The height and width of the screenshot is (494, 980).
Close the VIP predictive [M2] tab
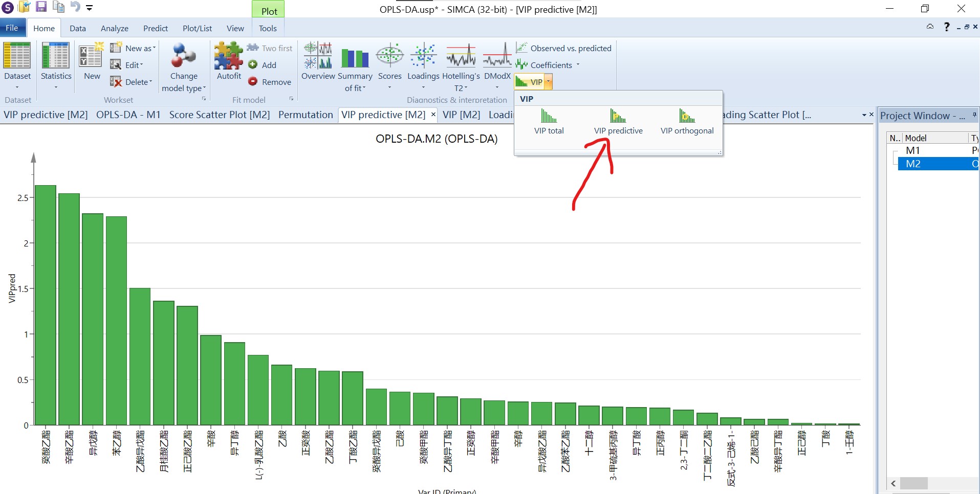433,115
